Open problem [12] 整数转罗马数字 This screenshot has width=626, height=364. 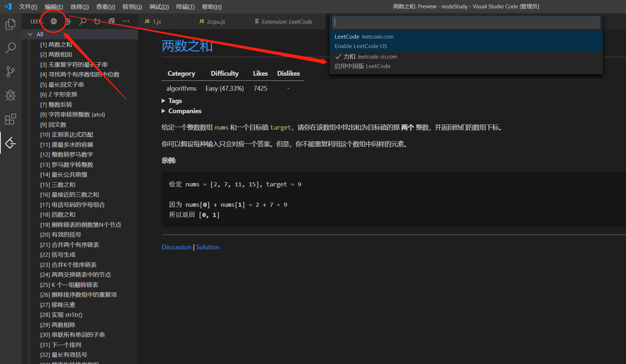(67, 155)
